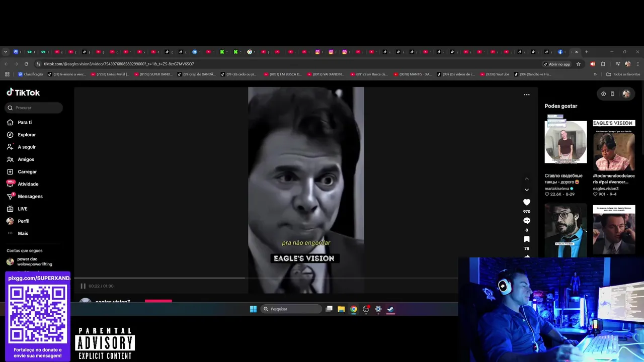This screenshot has width=644, height=362.
Task: Save video with bookmark icon
Action: pyautogui.click(x=527, y=239)
